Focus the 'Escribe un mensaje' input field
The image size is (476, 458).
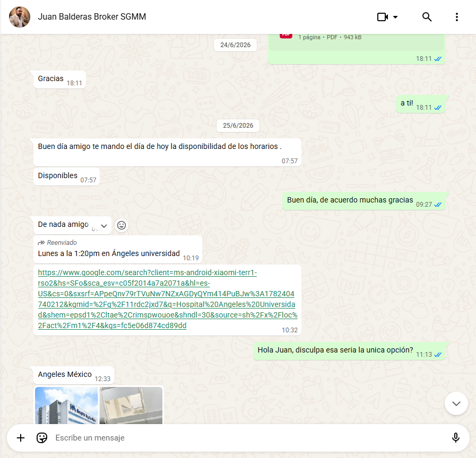(x=249, y=438)
